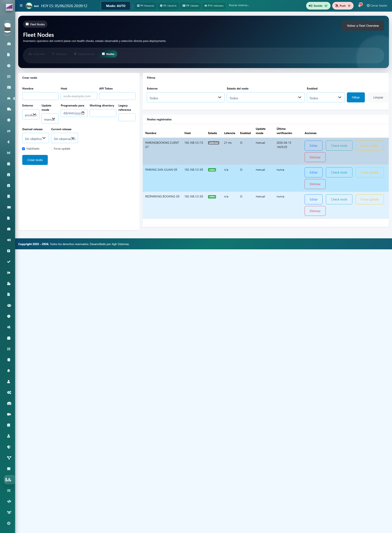This screenshot has width=392, height=533.
Task: Open the euro currency sidebar icon
Action: (x=9, y=142)
